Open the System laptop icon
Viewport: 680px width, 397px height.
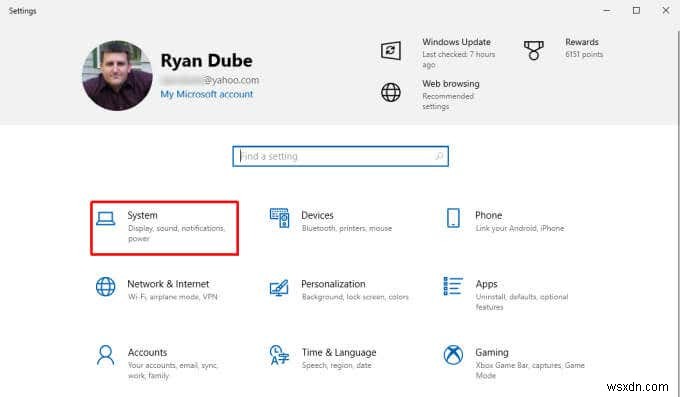click(105, 219)
